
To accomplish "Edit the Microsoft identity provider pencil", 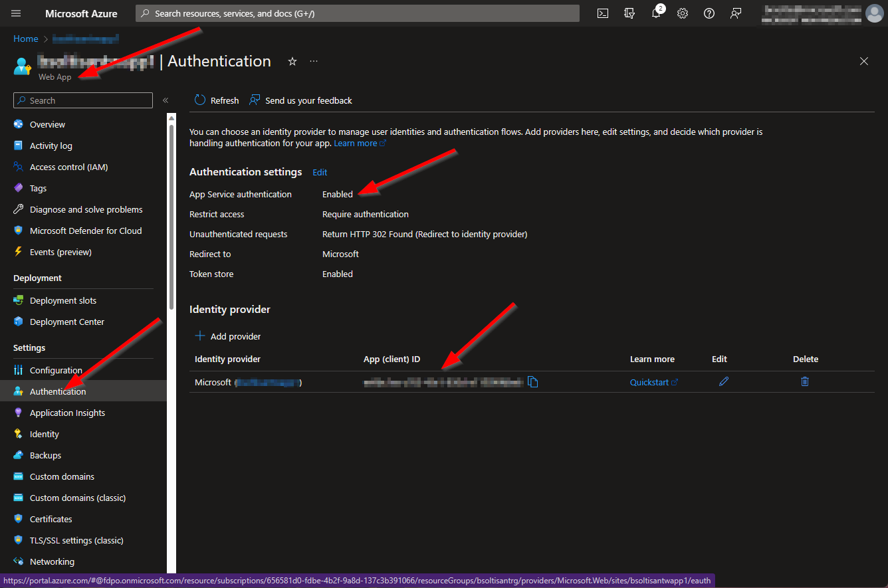I will click(723, 382).
